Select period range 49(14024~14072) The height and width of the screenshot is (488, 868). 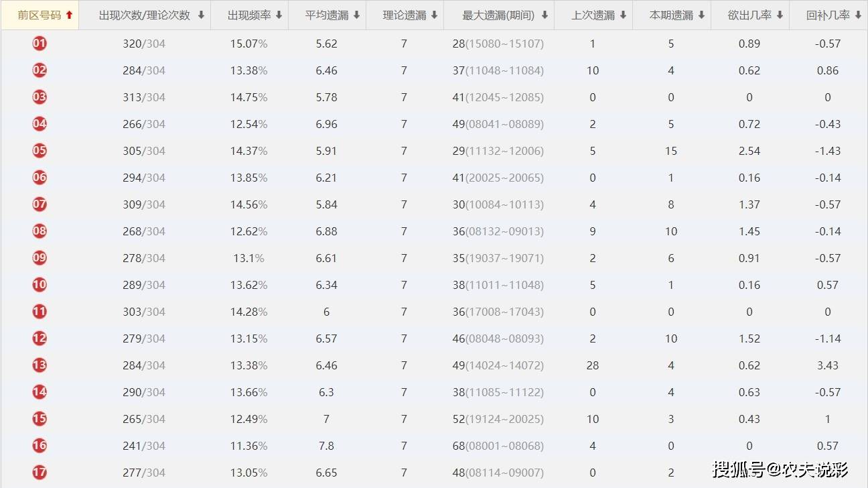498,365
